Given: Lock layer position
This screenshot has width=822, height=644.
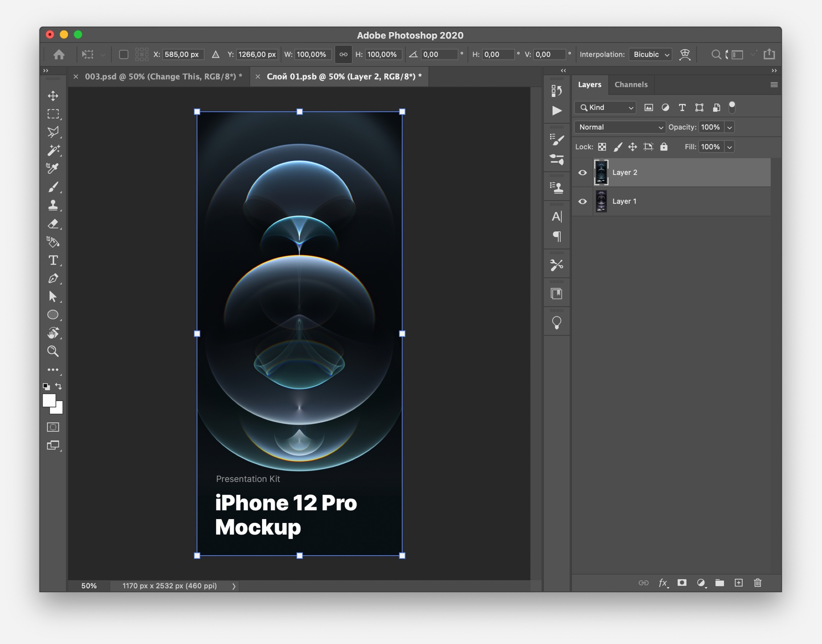Looking at the screenshot, I should point(633,147).
